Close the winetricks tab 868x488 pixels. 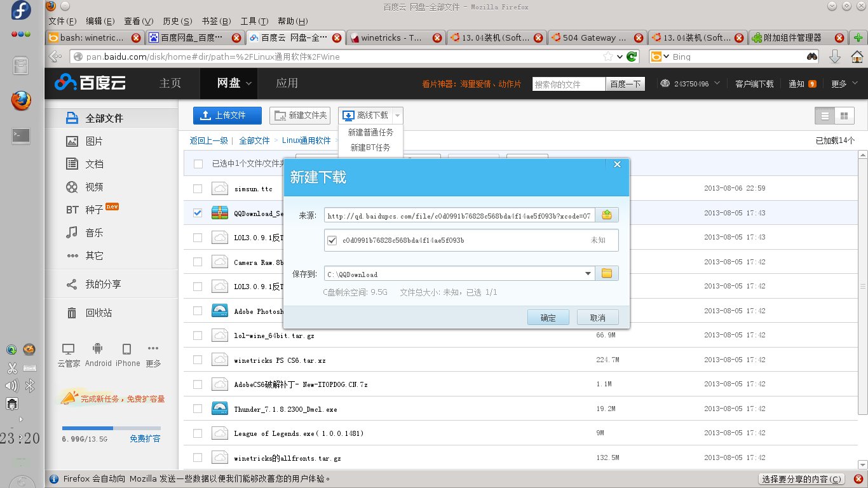tap(437, 38)
